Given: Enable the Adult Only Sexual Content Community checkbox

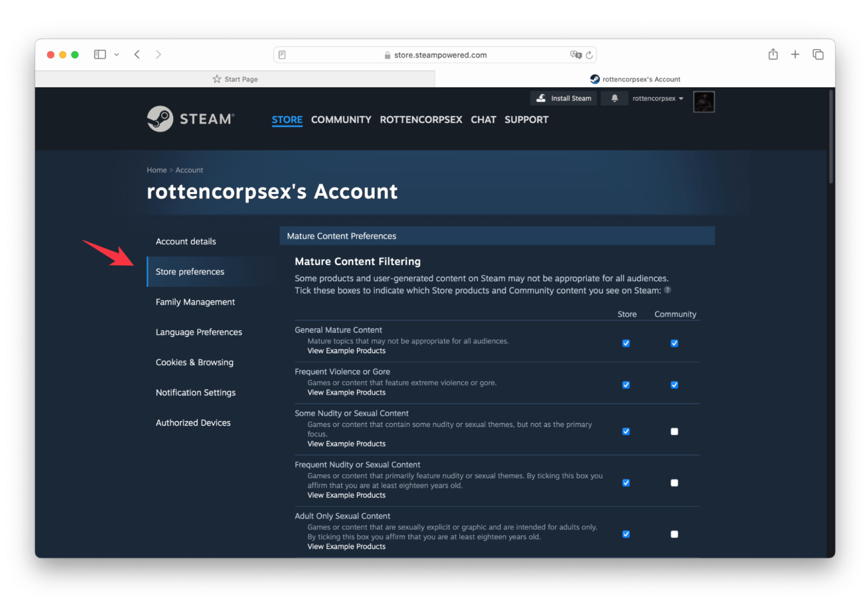Looking at the screenshot, I should (674, 534).
